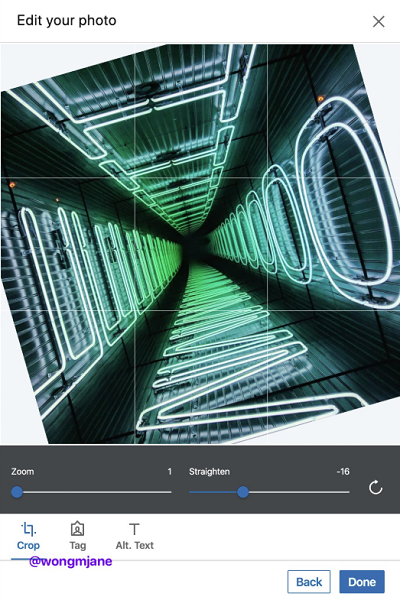
Task: Click the Straighten slider handle
Action: 243,492
